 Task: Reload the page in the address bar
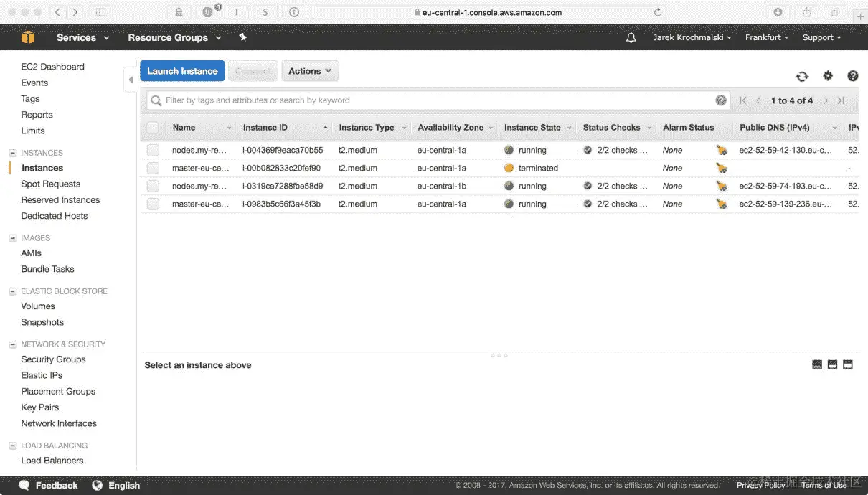click(658, 12)
